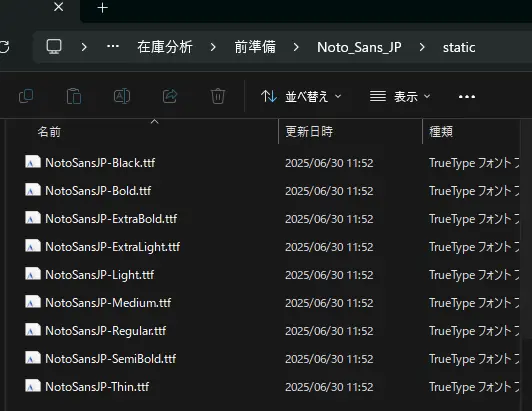The height and width of the screenshot is (411, 532).
Task: Expand chevron after the monitor icon
Action: (x=84, y=47)
